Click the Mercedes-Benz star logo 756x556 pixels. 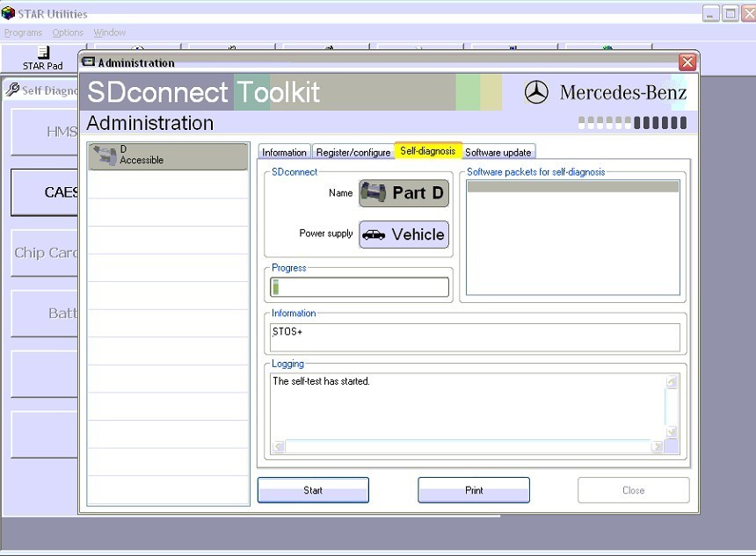click(536, 92)
